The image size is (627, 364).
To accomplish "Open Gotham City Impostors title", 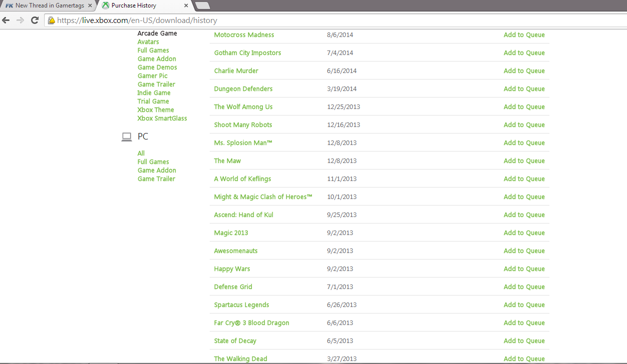I will [248, 53].
